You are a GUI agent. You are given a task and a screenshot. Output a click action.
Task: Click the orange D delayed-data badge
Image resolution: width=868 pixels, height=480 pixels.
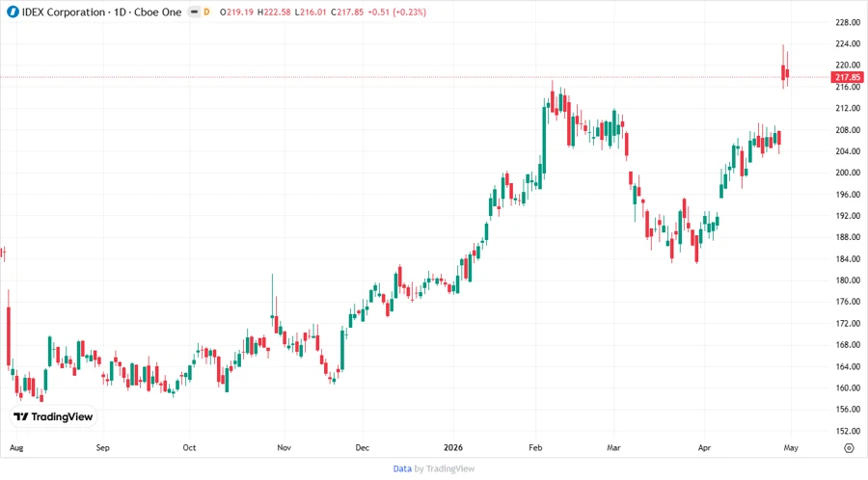coord(206,12)
